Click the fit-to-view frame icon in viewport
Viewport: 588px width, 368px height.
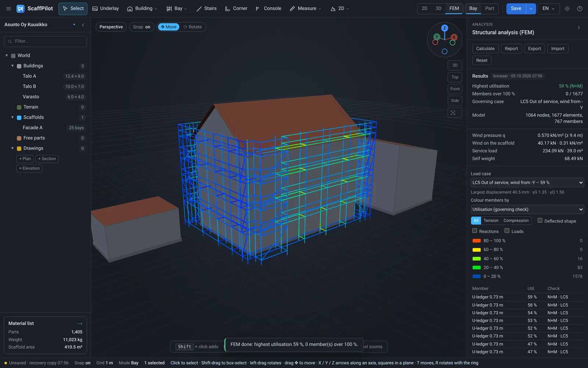(x=455, y=113)
